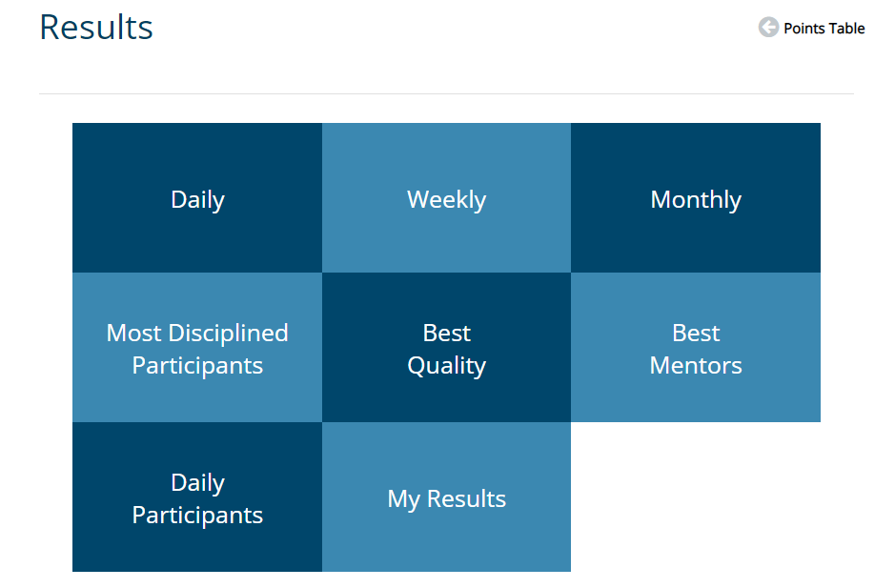Show the Best Quality results tile
This screenshot has height=588, width=895.
446,347
